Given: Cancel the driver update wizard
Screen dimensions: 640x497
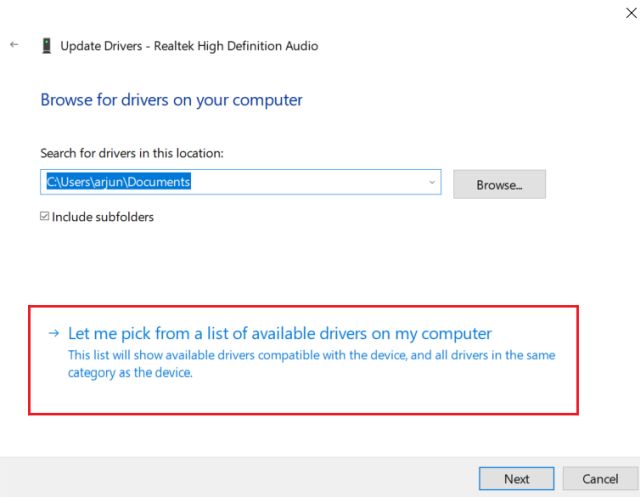Looking at the screenshot, I should 600,479.
